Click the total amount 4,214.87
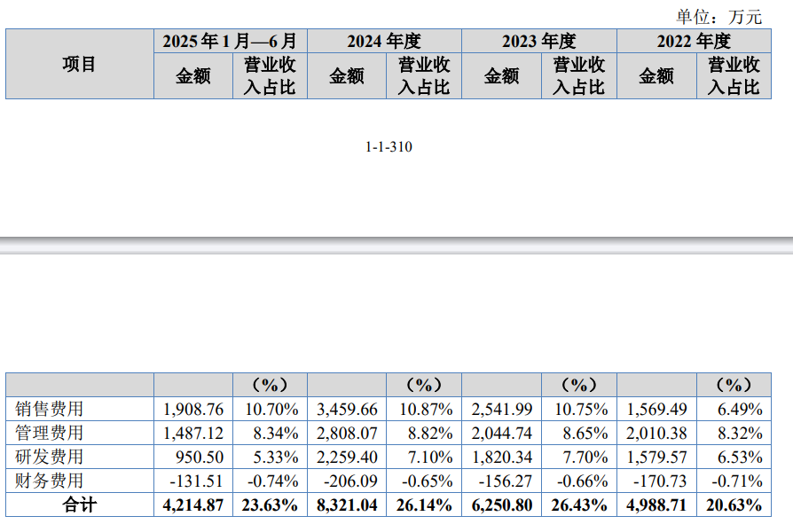This screenshot has height=532, width=793. point(193,505)
